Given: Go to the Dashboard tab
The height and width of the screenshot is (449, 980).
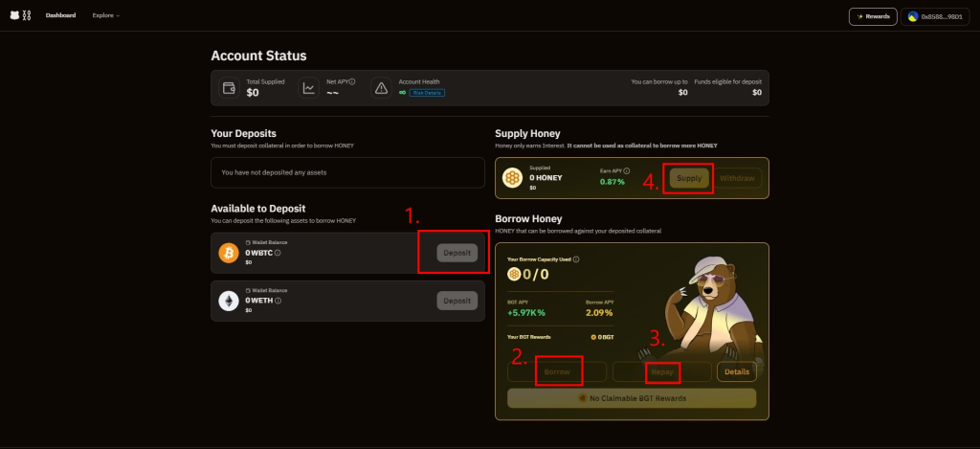Looking at the screenshot, I should click(x=60, y=16).
